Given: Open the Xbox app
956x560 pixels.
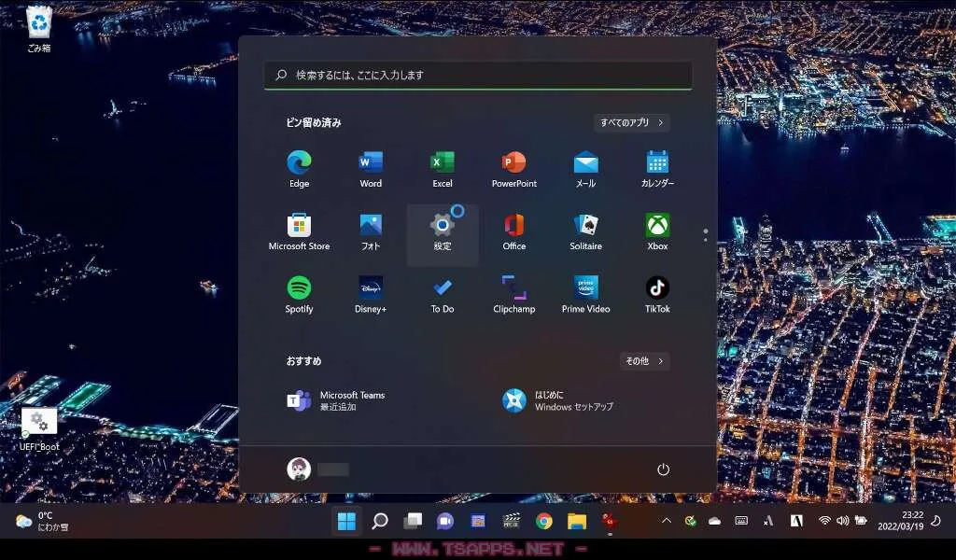Looking at the screenshot, I should [x=656, y=231].
